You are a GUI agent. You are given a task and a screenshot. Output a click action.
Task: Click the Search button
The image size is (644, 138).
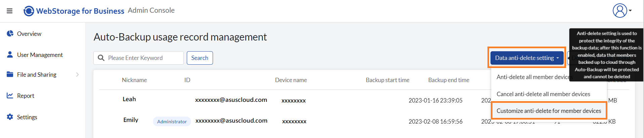point(200,58)
